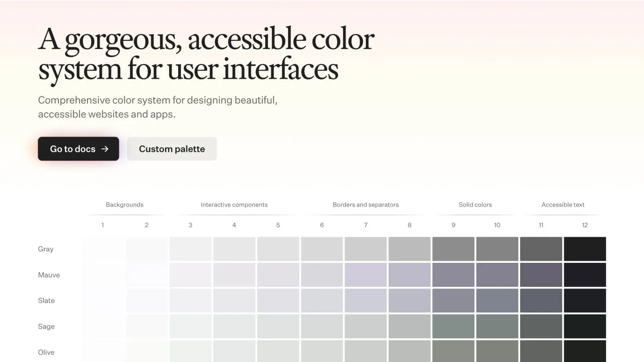Choose the Gray step 10 swatch
The height and width of the screenshot is (362, 644).
coord(497,249)
